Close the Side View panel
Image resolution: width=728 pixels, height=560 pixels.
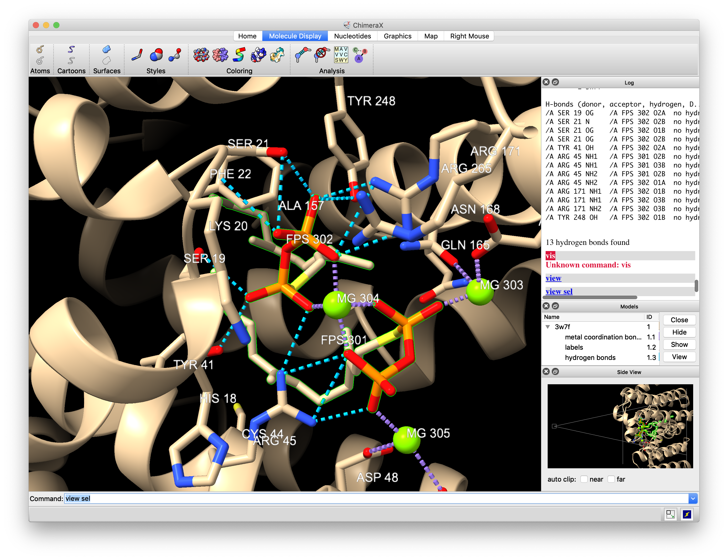[x=546, y=372]
